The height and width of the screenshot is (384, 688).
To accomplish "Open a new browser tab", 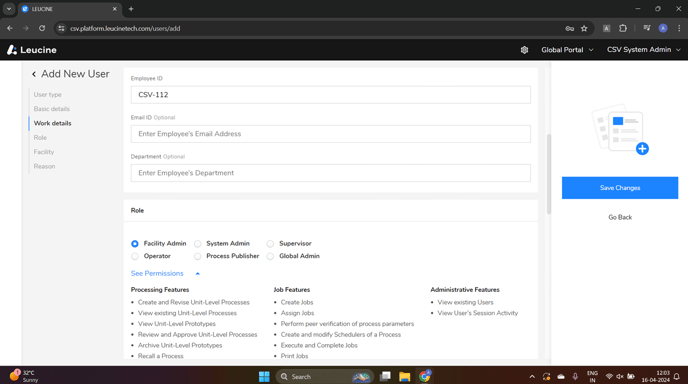I will (x=131, y=9).
